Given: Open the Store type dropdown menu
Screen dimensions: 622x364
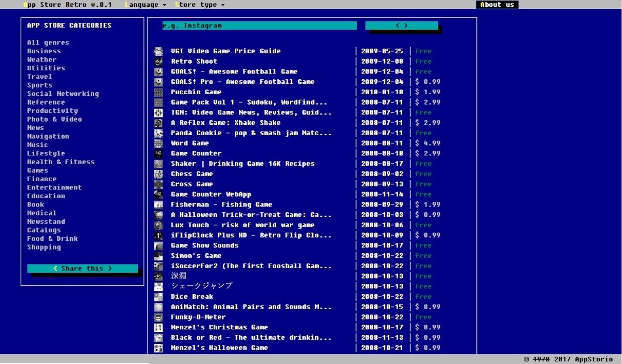Looking at the screenshot, I should 200,5.
